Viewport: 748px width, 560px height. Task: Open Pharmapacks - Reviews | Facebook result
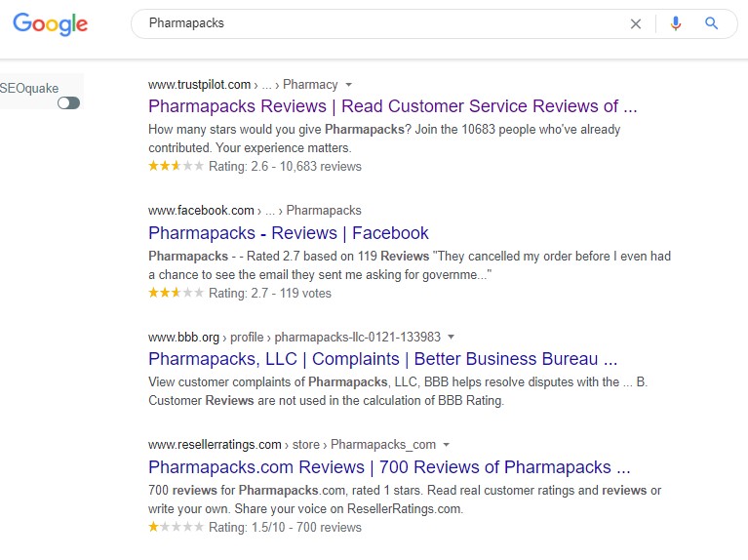tap(288, 233)
